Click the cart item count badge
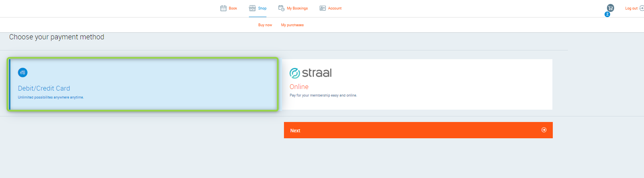Viewport: 644px width, 178px height. coord(607,14)
